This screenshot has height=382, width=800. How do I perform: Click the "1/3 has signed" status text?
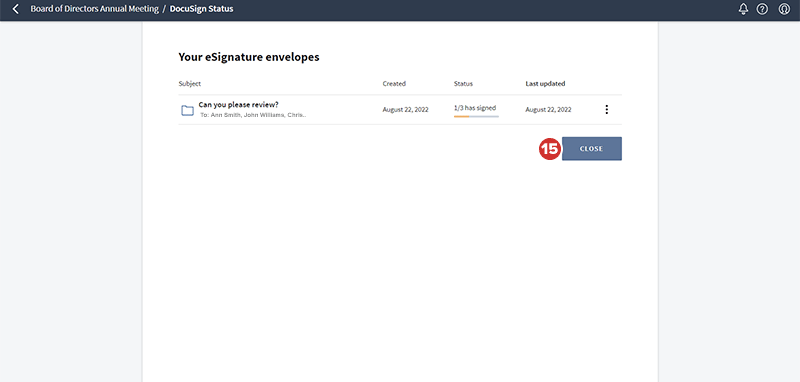click(x=475, y=108)
